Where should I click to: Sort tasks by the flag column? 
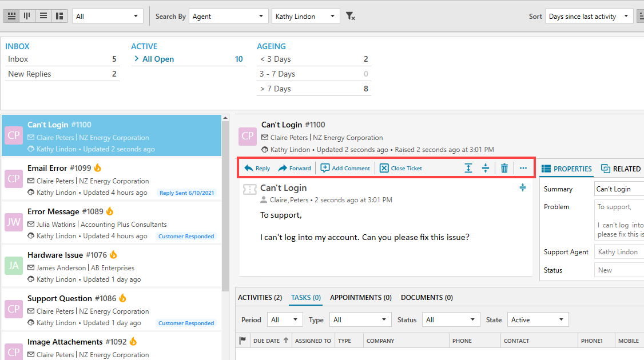(243, 340)
